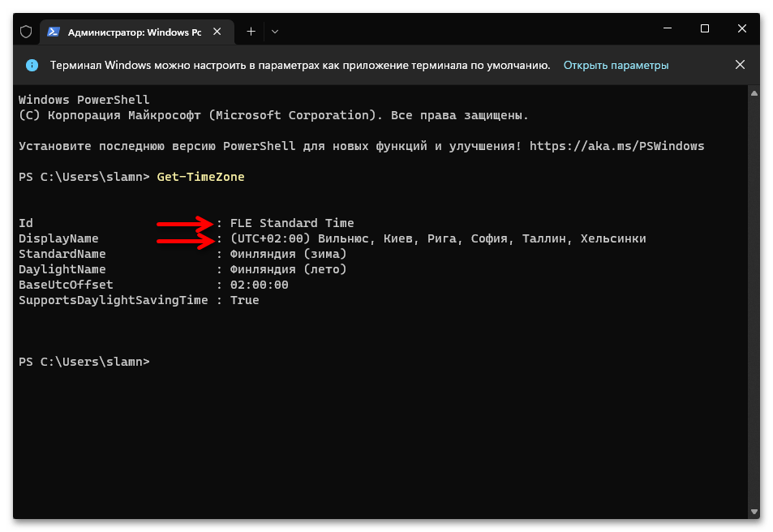Click the Финляндия (зима) value

(x=289, y=254)
